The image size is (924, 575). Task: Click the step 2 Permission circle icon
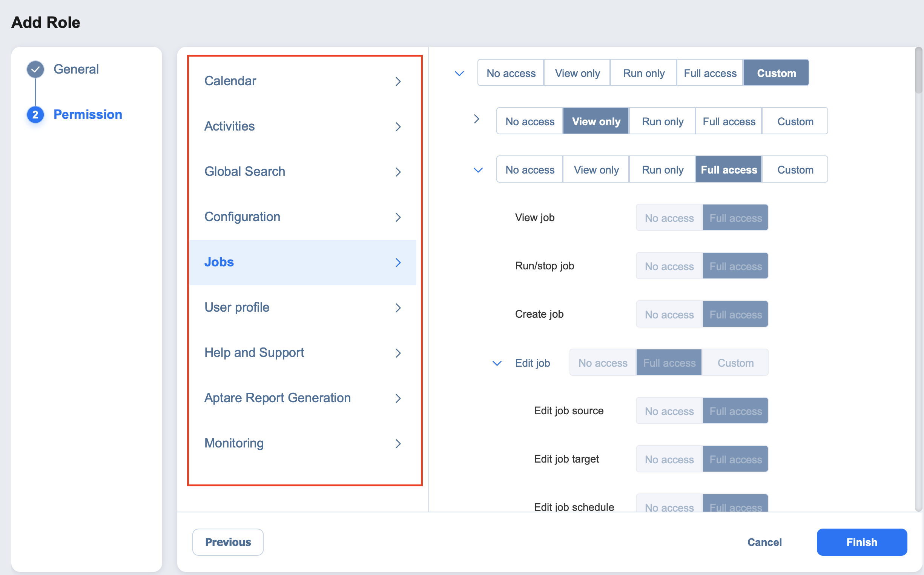click(x=35, y=114)
